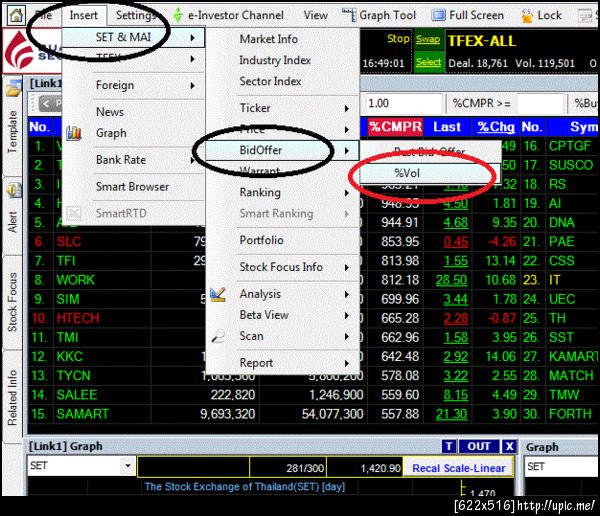600x516 pixels.
Task: Expand the BidOffer submenu
Action: pos(346,150)
